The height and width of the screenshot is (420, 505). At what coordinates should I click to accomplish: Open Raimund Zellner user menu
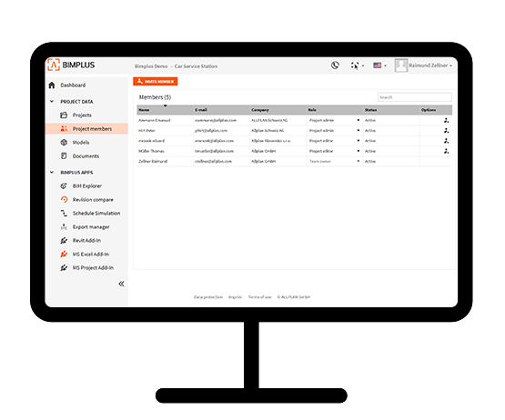[423, 65]
